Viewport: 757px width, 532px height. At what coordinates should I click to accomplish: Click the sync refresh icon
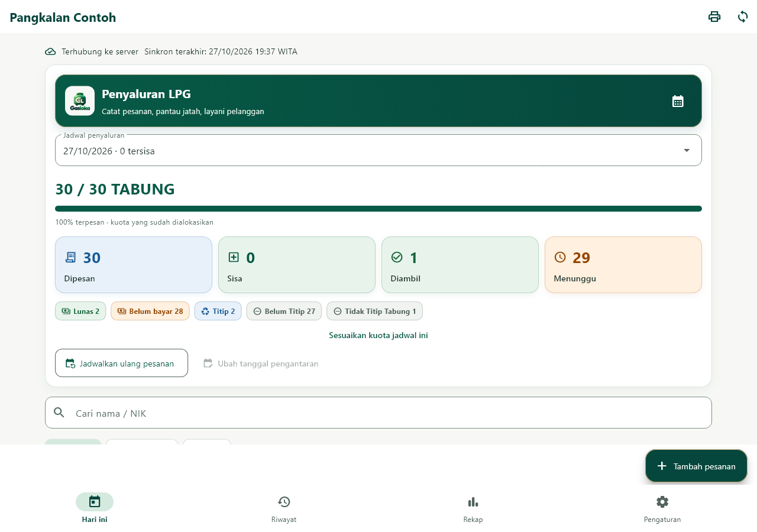pyautogui.click(x=743, y=17)
